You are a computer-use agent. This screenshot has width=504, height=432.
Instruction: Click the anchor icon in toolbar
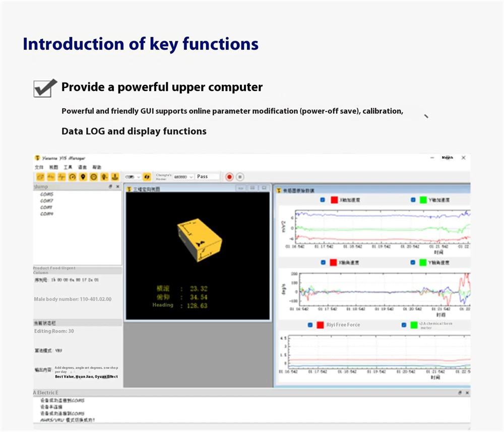(114, 177)
